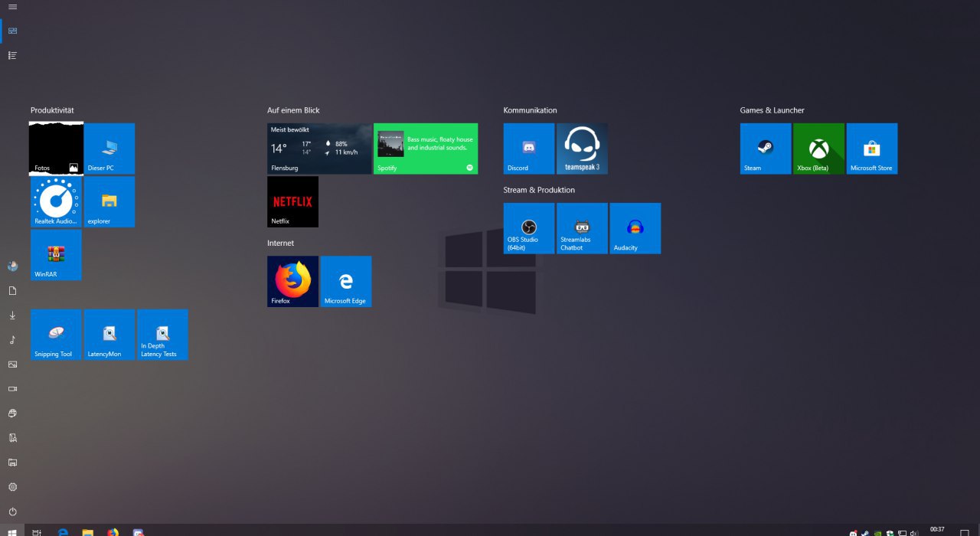Open the Music folder shortcut in Start sidebar
The image size is (980, 536).
coord(12,340)
